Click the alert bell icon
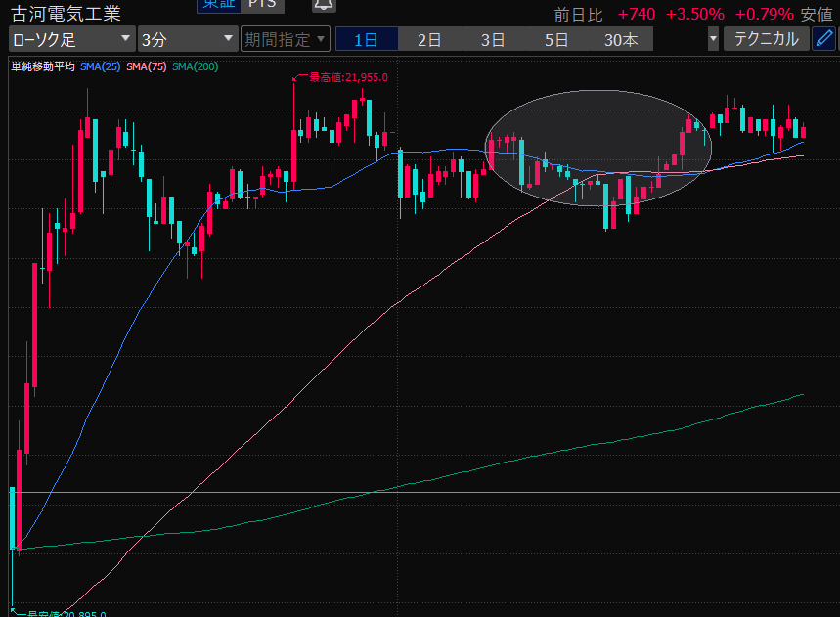The image size is (840, 617). (x=324, y=5)
